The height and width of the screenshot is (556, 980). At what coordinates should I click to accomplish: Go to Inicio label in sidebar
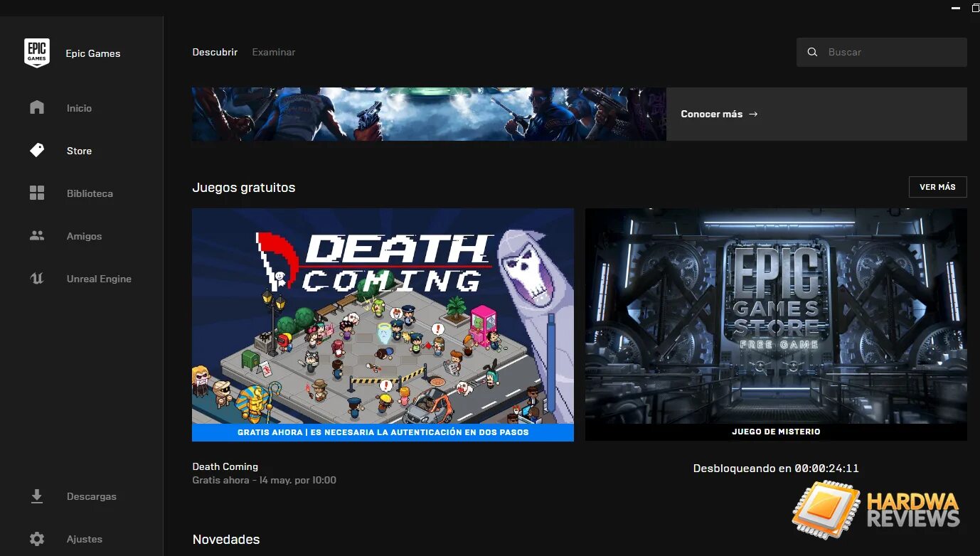click(79, 108)
